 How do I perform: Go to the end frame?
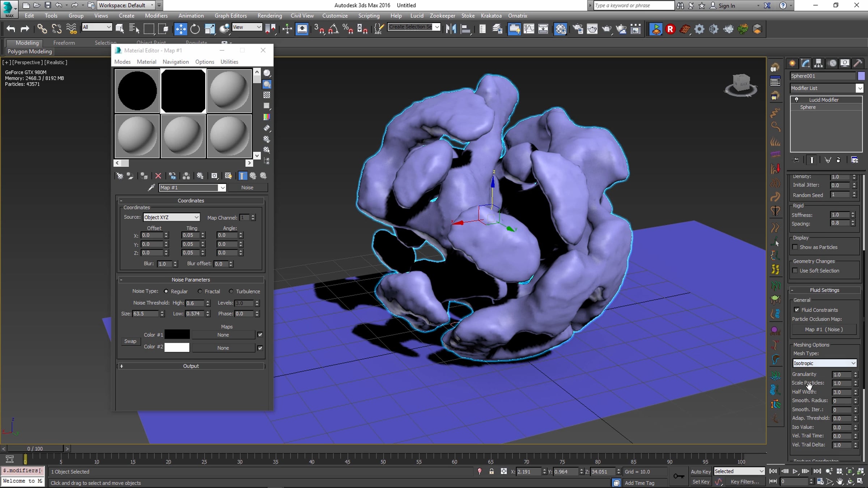pyautogui.click(x=817, y=471)
